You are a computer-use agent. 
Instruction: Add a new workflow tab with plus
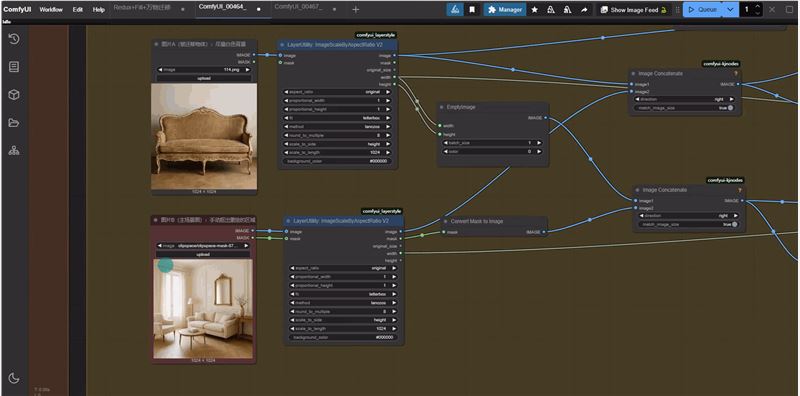pos(356,9)
